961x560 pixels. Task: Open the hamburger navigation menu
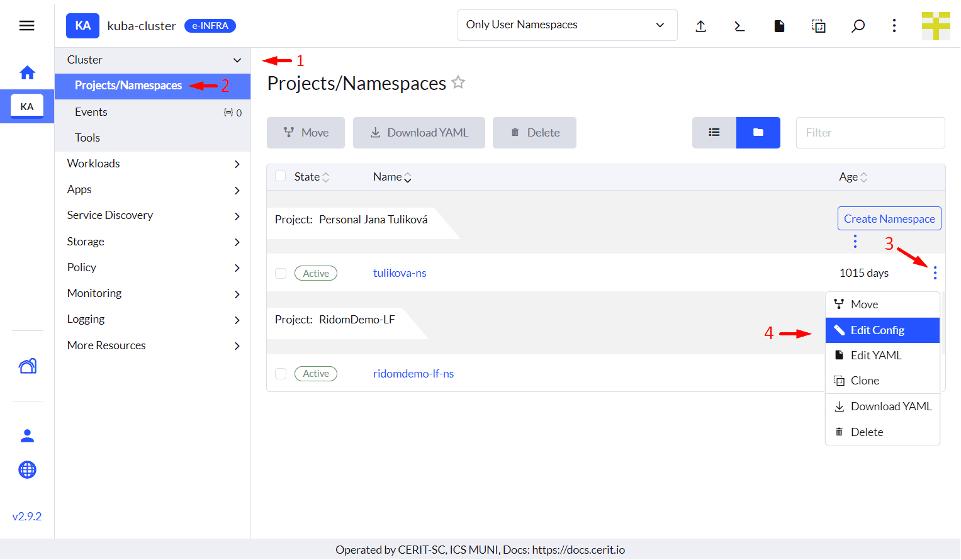pos(26,26)
